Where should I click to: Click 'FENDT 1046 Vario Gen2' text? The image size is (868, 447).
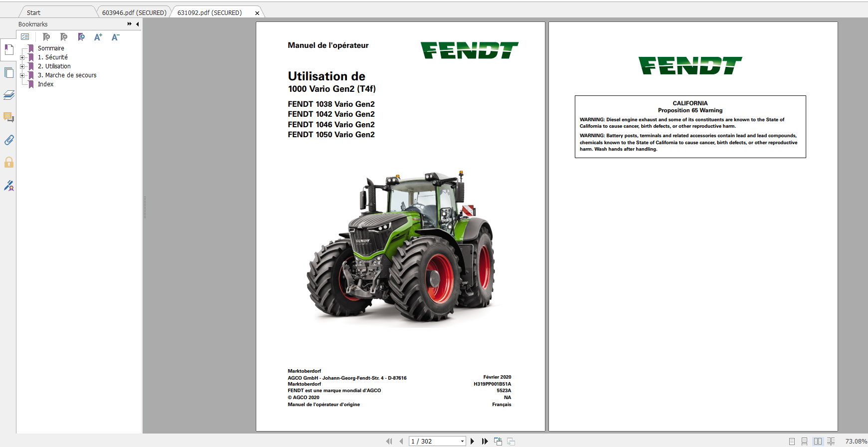tap(331, 125)
